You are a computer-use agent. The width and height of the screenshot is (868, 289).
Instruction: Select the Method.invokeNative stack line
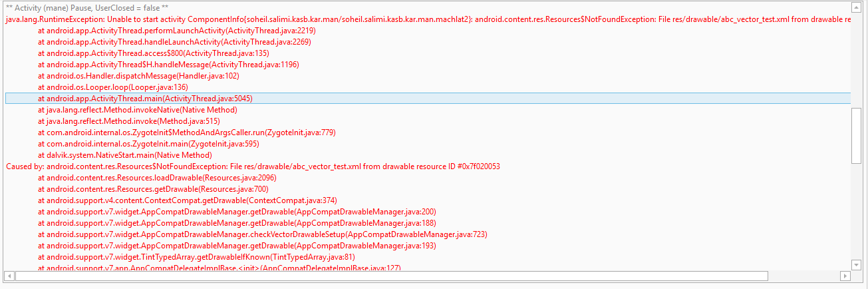tap(137, 110)
